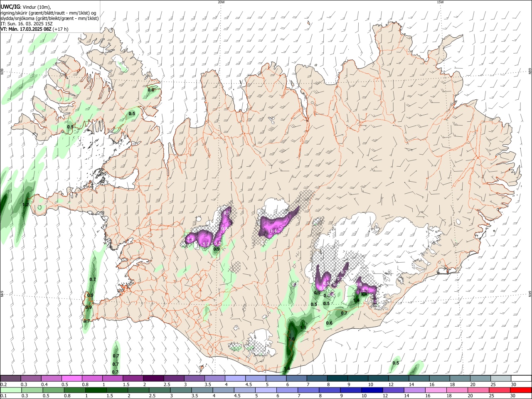
Task: Click the '0.6' rain value in the Westfjords
Action: click(x=151, y=90)
